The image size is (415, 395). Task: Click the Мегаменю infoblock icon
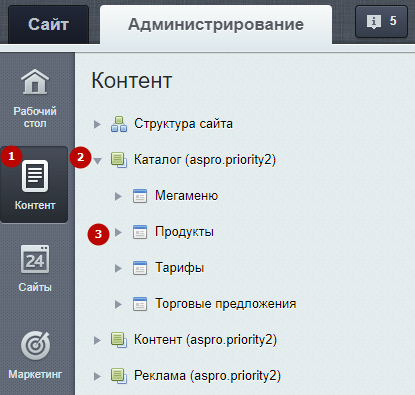tap(140, 196)
